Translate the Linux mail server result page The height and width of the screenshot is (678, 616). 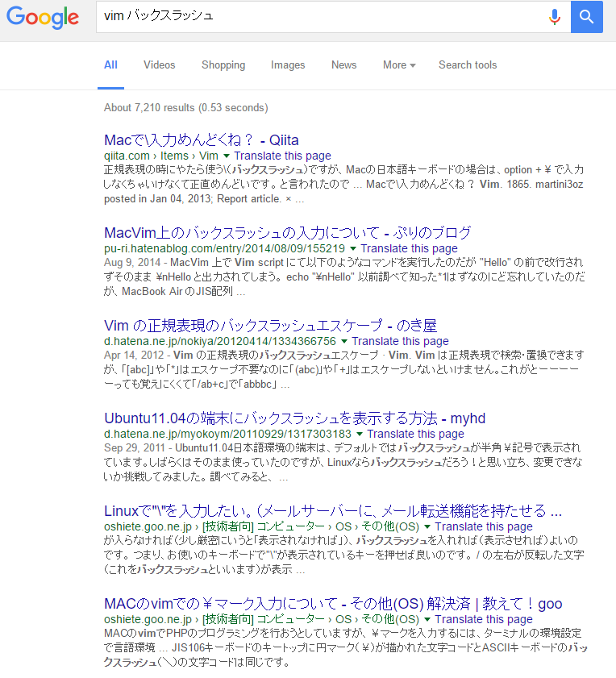(484, 526)
